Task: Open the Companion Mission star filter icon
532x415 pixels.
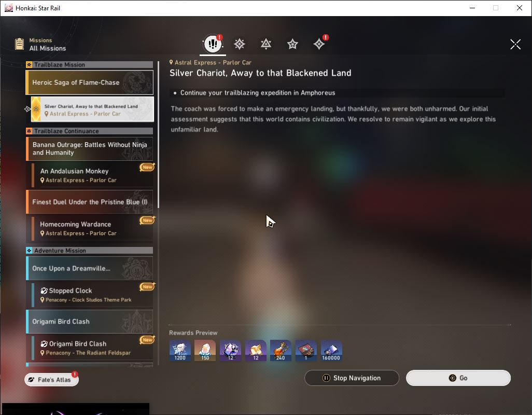Action: (x=292, y=44)
